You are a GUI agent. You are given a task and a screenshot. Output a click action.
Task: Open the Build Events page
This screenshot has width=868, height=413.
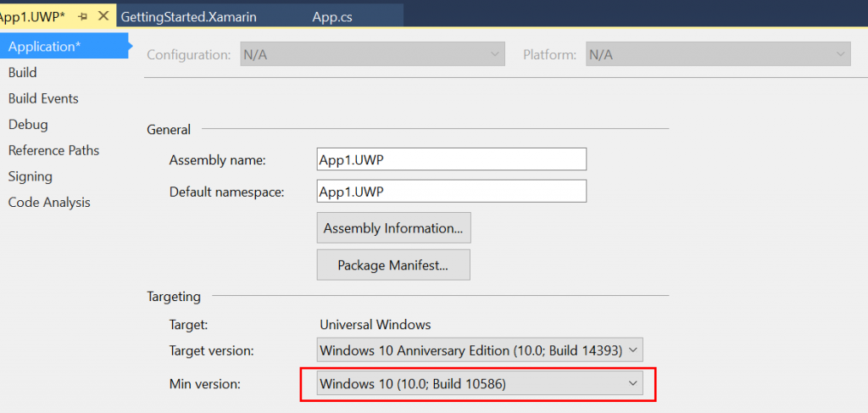pyautogui.click(x=43, y=98)
